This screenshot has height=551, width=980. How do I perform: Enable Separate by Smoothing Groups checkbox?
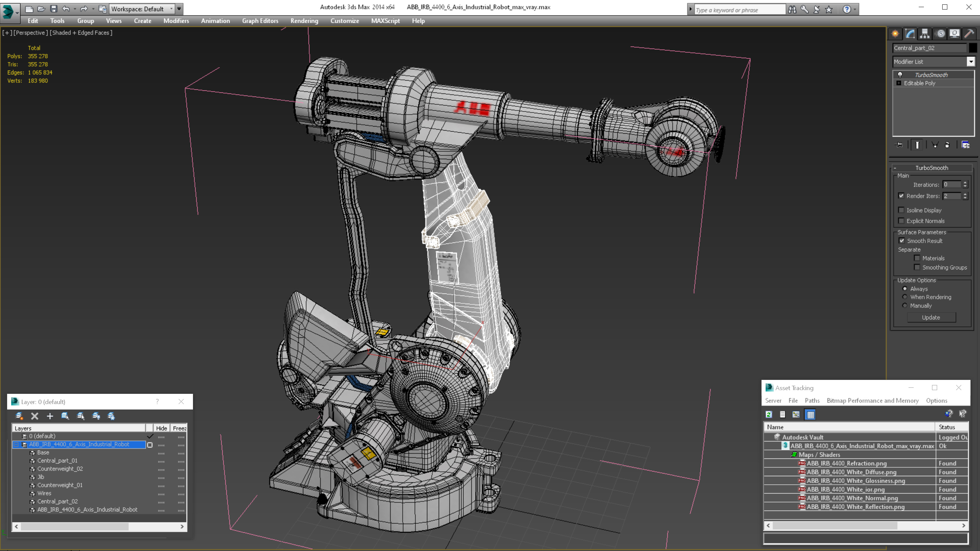click(x=917, y=267)
